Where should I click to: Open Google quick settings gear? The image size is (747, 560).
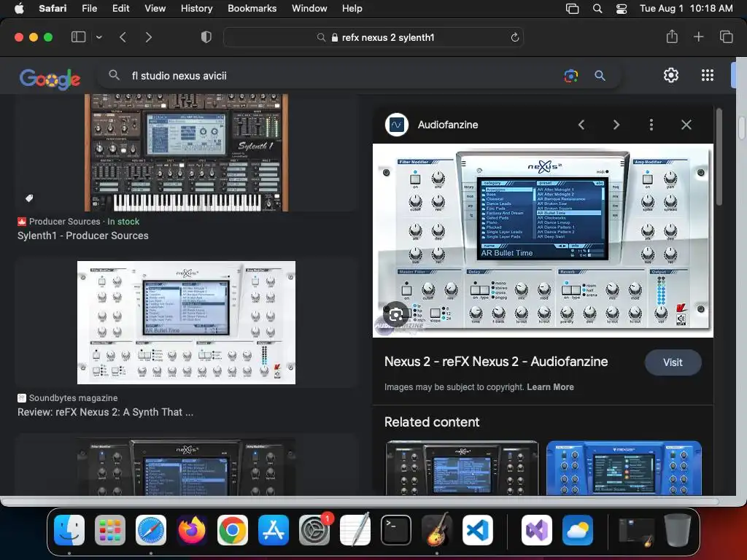click(671, 75)
